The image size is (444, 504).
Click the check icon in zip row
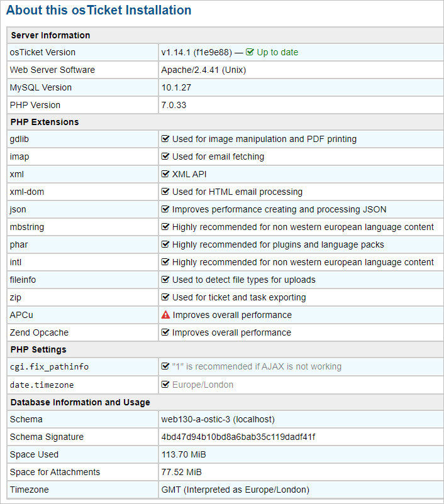165,297
